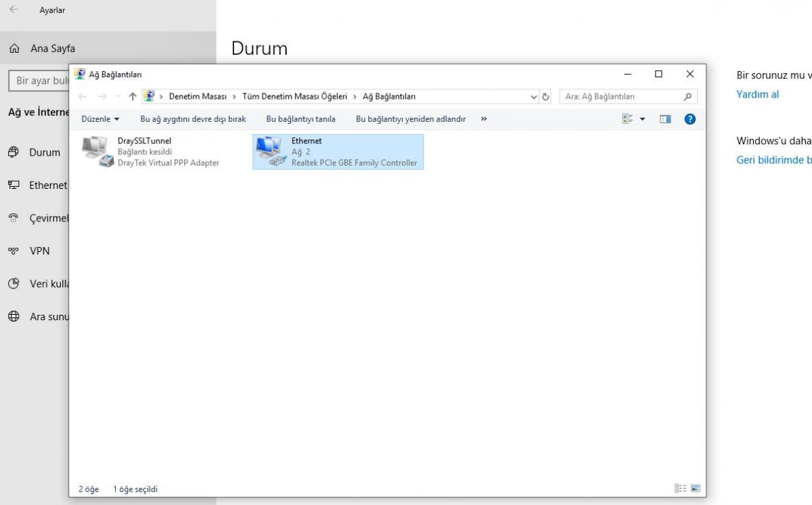
Task: Click Bu bağlantıyı tanıla
Action: click(x=300, y=119)
